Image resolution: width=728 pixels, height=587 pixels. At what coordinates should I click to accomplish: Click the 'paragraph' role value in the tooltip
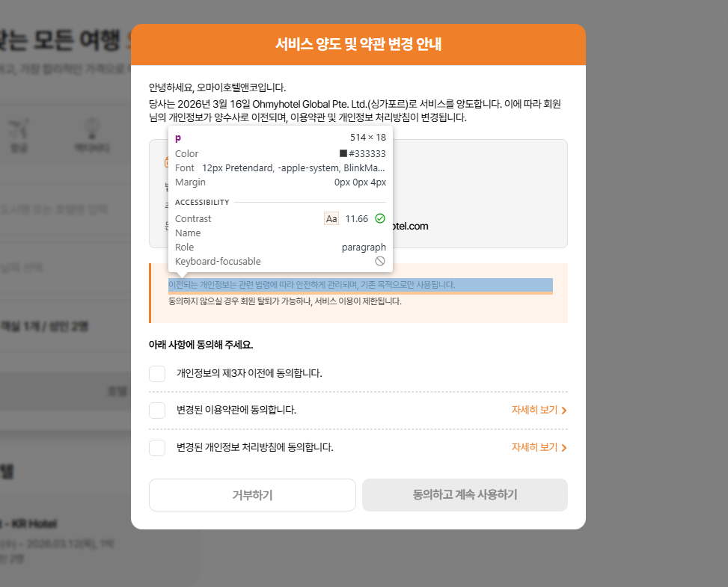click(x=364, y=248)
